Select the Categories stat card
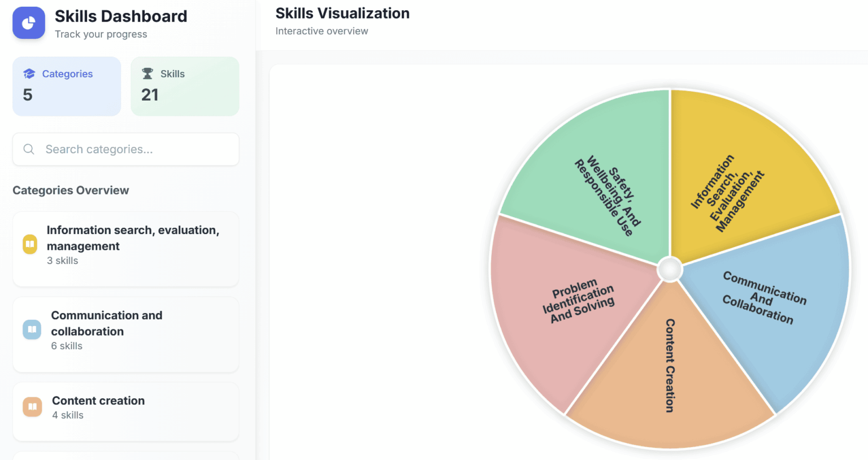Screen dimensions: 868x460 (67, 86)
